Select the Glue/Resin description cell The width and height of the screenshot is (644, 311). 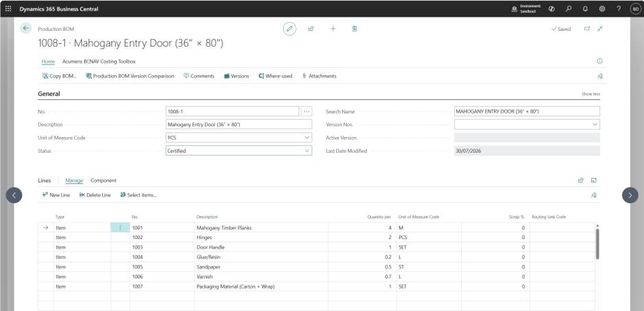click(x=261, y=257)
